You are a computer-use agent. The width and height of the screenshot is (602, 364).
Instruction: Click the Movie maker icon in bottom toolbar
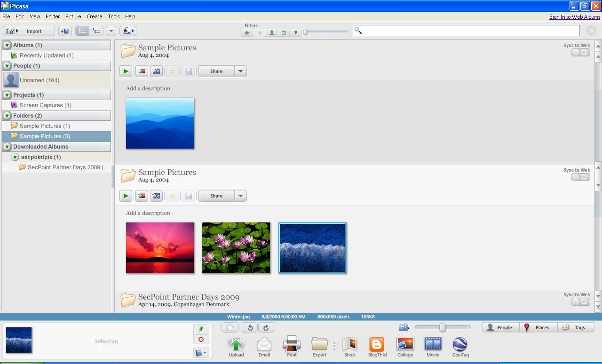point(432,347)
